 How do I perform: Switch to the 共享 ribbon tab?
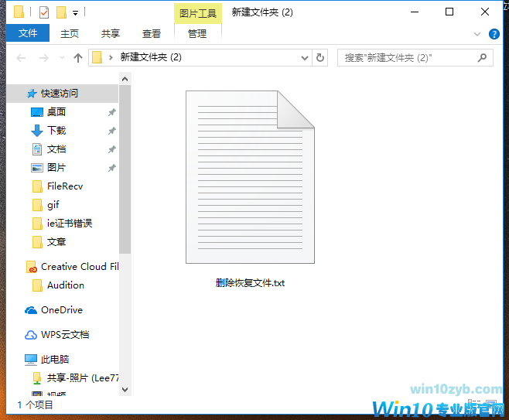(111, 33)
